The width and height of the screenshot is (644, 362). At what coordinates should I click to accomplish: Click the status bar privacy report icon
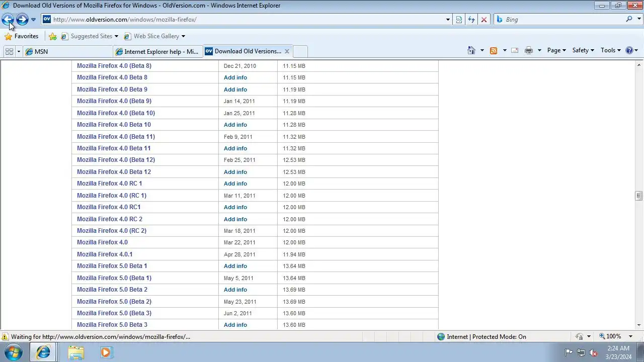[579, 336]
